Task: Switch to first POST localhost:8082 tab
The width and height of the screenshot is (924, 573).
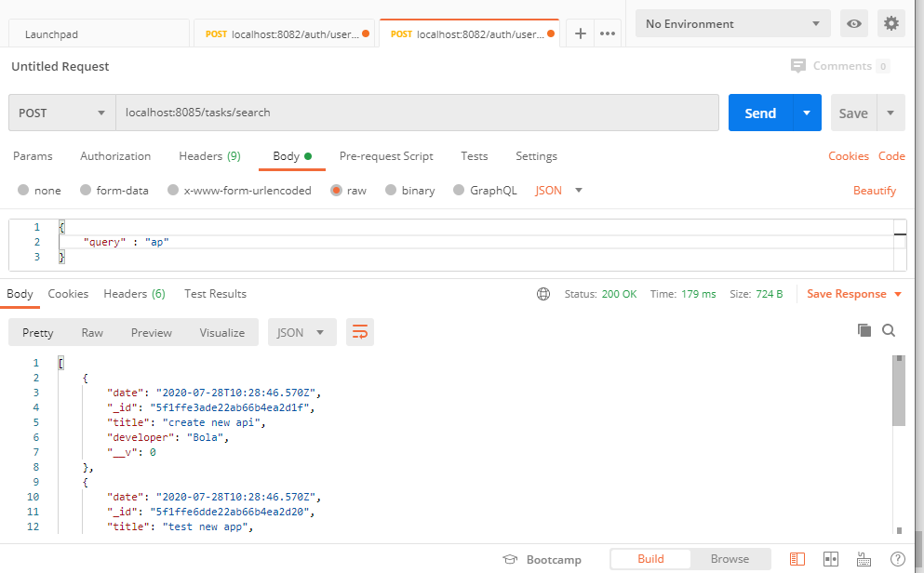Action: point(284,34)
